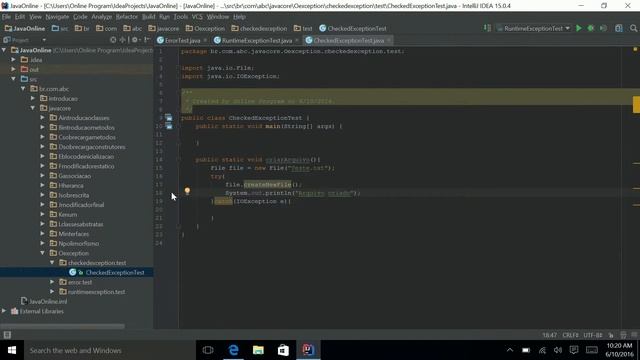Open Microsoft Edge from the taskbar
This screenshot has width=640, height=360.
(233, 350)
